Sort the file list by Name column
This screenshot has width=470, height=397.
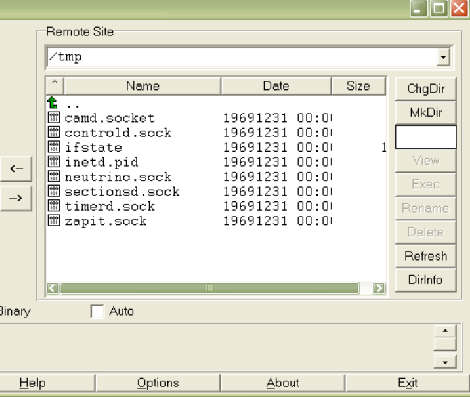pos(142,86)
